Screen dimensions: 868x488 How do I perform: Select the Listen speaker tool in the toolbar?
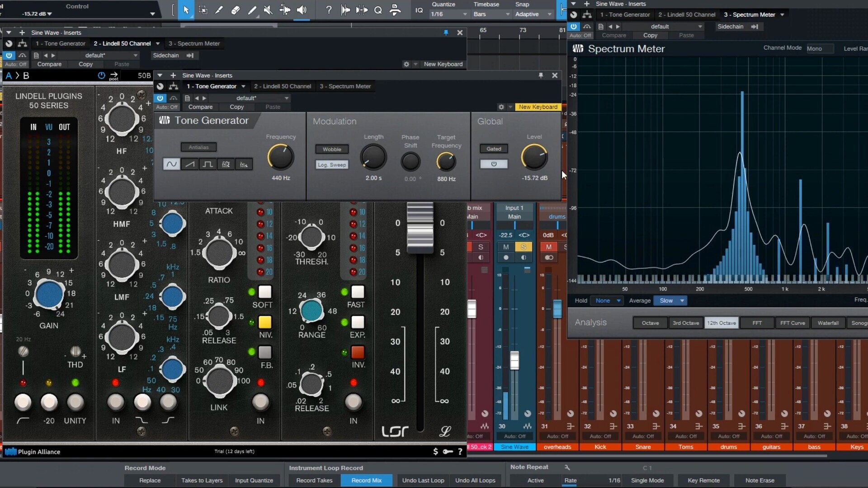click(x=302, y=10)
